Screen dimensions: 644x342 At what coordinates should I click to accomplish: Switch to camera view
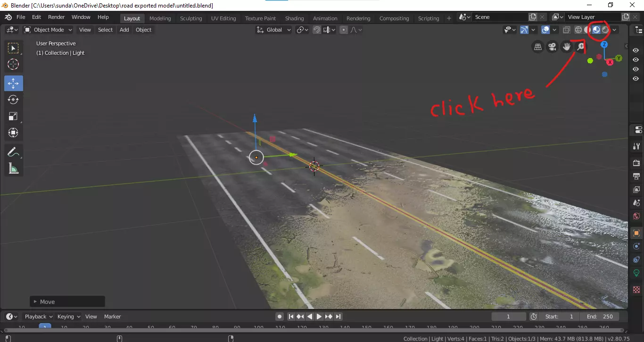tap(552, 47)
